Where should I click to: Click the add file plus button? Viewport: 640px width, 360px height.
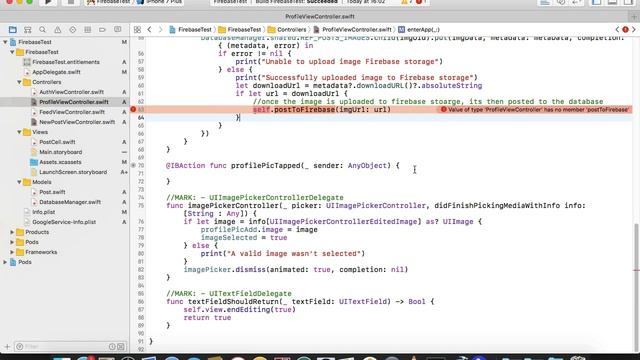pos(7,347)
